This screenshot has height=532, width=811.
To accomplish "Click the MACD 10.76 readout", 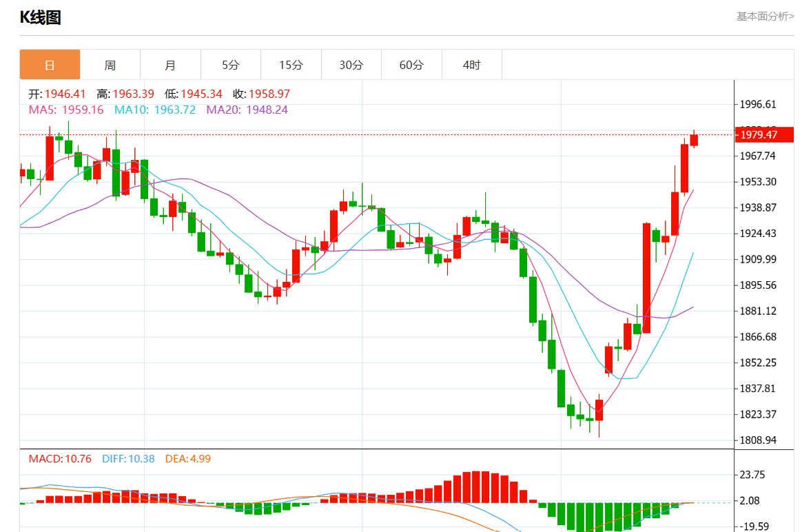I will pyautogui.click(x=60, y=458).
